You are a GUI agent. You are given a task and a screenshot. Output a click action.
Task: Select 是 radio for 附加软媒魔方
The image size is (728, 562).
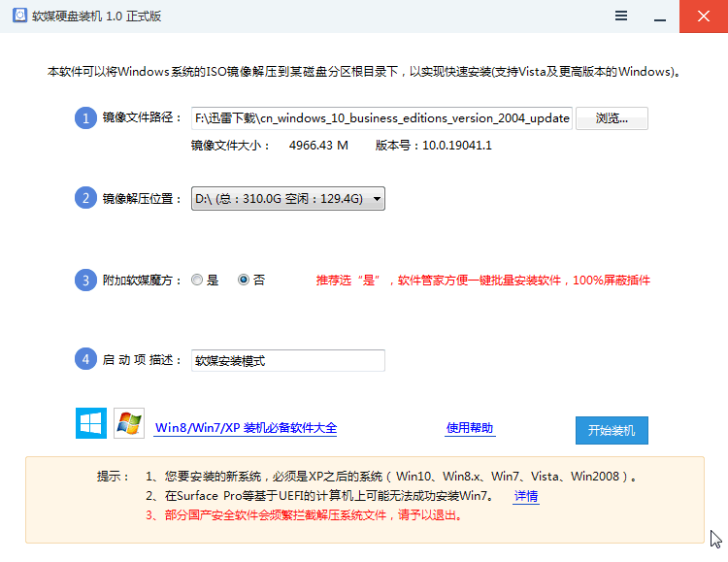point(198,281)
